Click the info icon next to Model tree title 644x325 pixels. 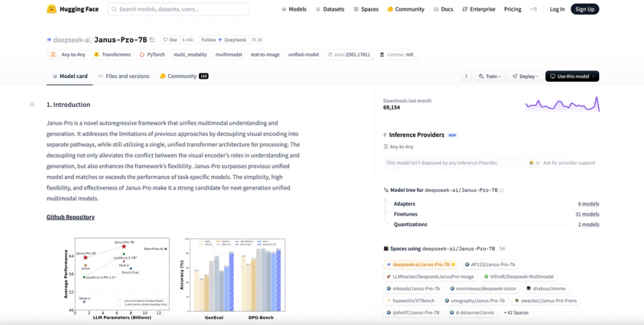pos(502,190)
